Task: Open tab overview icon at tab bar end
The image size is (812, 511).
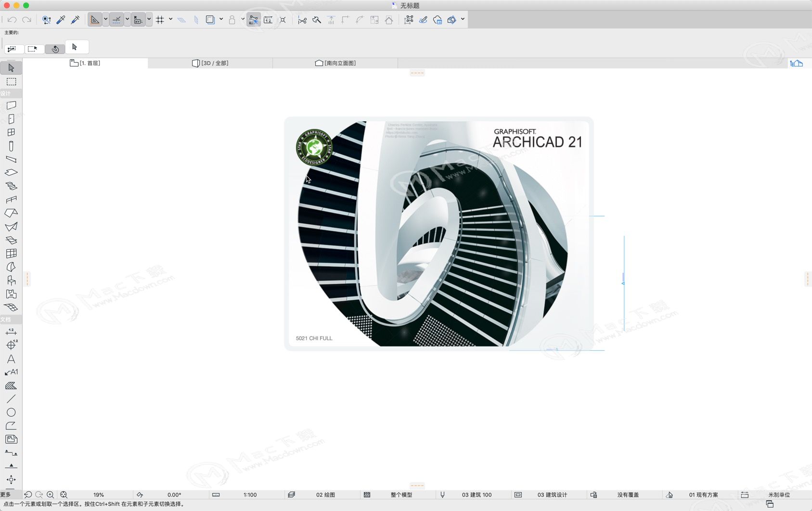Action: coord(797,63)
